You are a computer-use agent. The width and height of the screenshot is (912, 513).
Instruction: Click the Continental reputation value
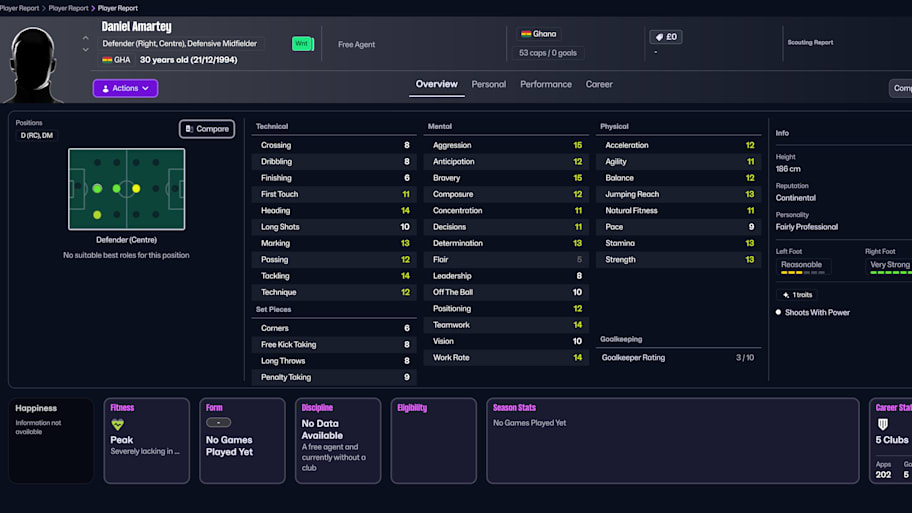point(795,198)
